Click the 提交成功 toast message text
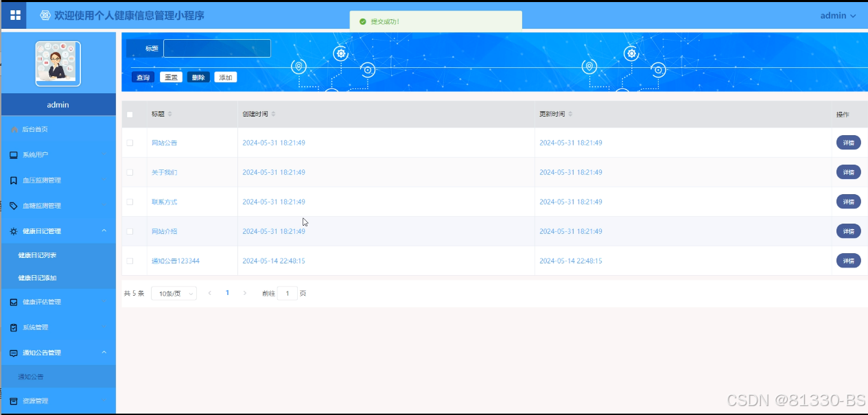Image resolution: width=868 pixels, height=415 pixels. pos(385,21)
